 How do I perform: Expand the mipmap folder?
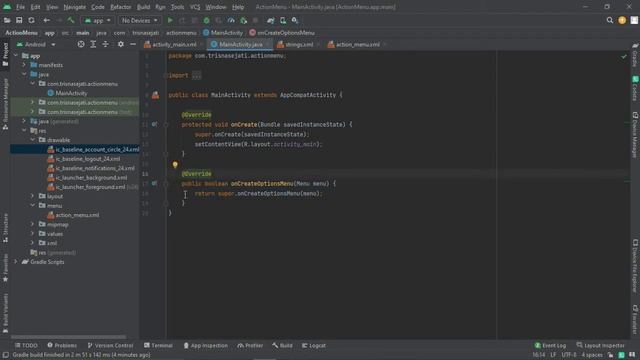(33, 224)
